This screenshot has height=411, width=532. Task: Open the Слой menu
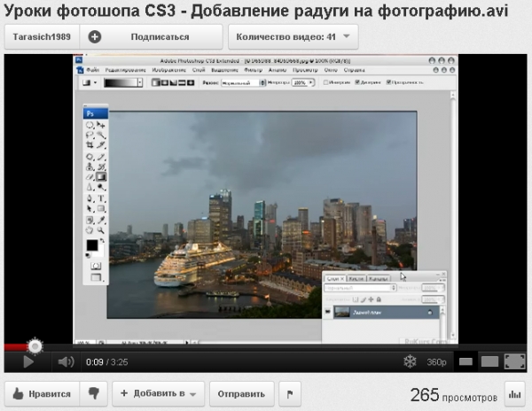tap(199, 70)
